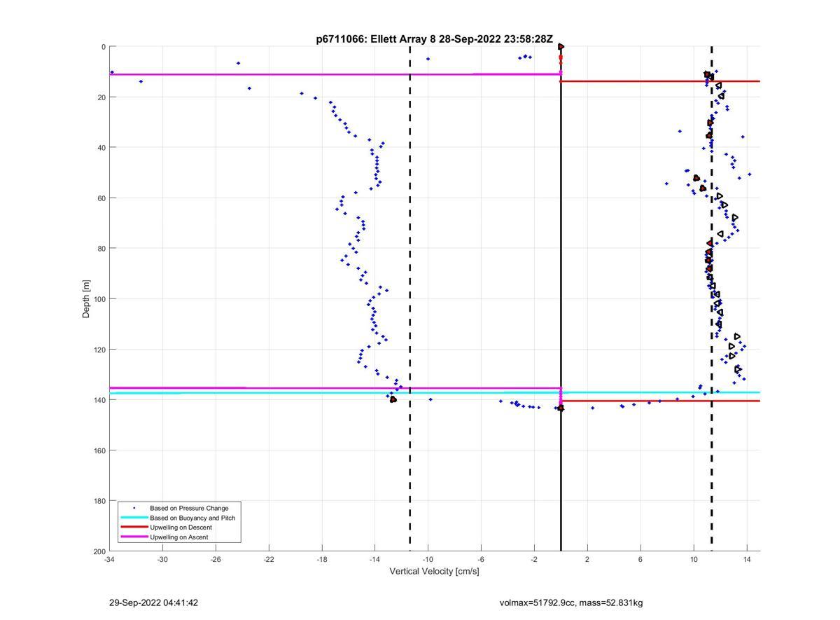Click legend entry 'Based on Buoyancy and Pitch'

pyautogui.click(x=192, y=518)
